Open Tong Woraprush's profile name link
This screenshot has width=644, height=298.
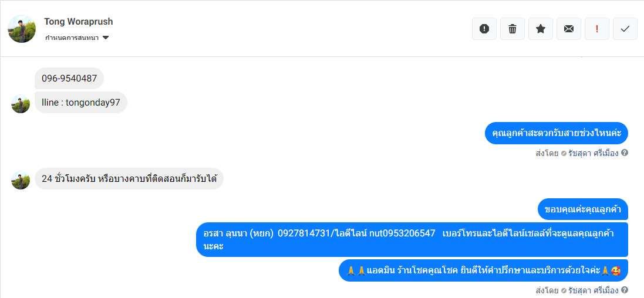pos(79,22)
